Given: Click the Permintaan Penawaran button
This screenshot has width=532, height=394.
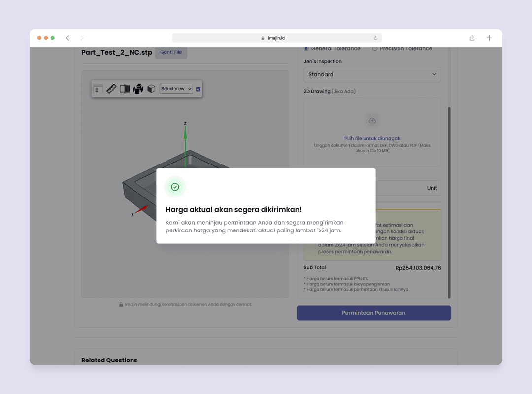Looking at the screenshot, I should coord(373,313).
